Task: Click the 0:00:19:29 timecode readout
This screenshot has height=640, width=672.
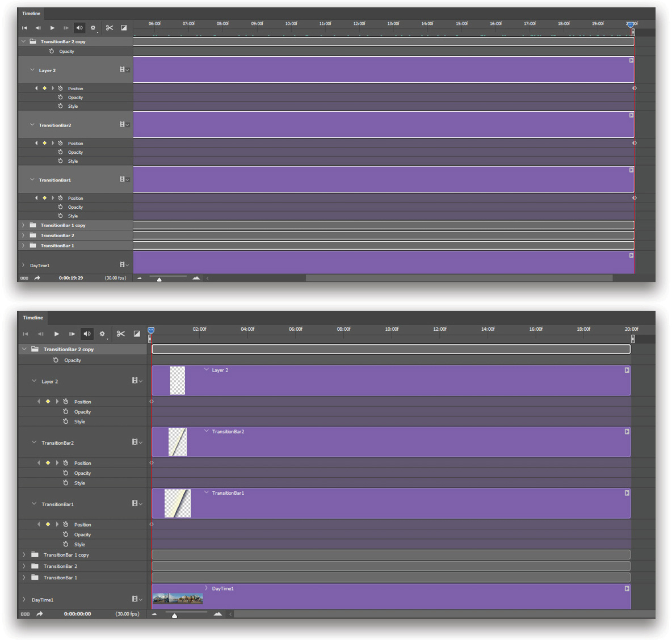Action: (x=71, y=278)
